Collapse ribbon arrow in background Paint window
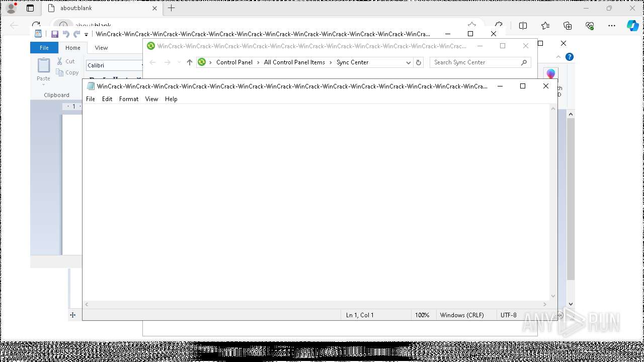 coord(558,57)
